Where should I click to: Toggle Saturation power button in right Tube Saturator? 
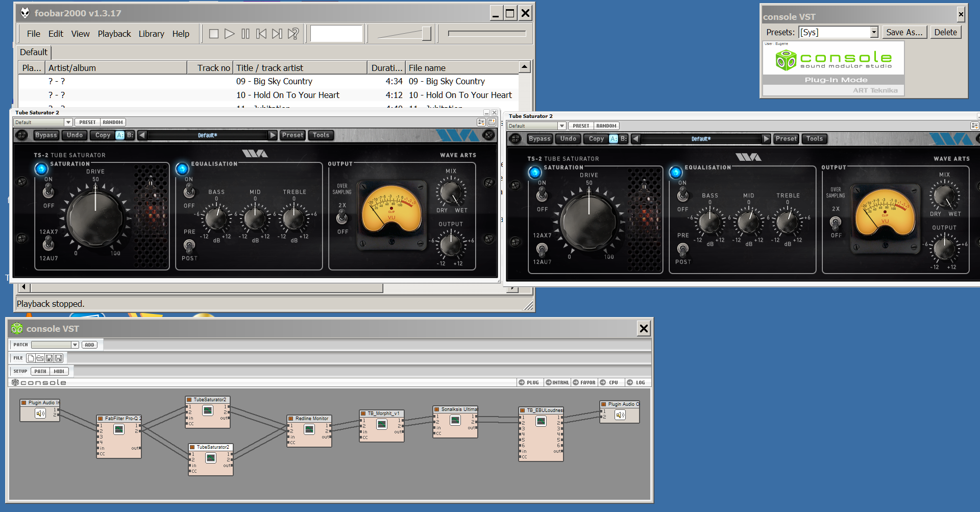click(534, 173)
